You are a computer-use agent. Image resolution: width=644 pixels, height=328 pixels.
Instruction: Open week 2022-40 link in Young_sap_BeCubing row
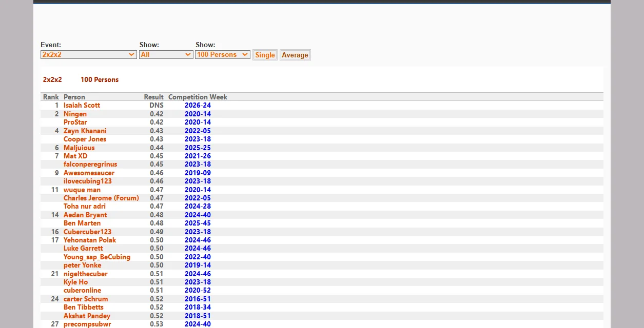pos(198,257)
